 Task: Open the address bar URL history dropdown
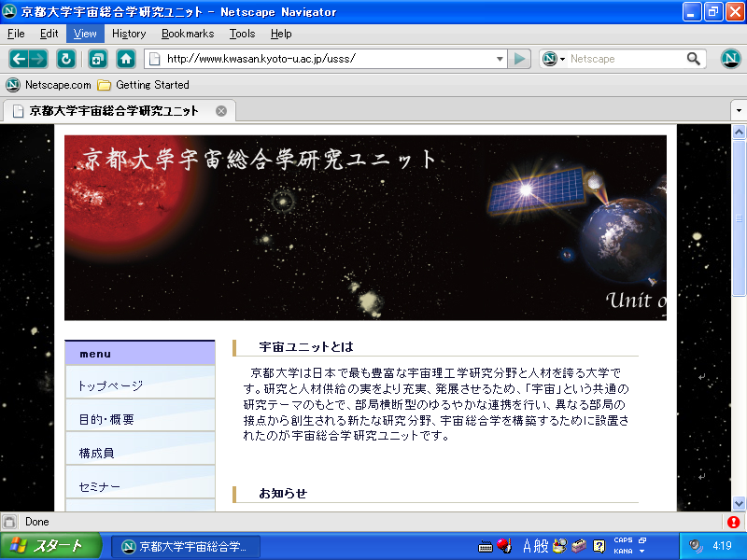tap(500, 59)
